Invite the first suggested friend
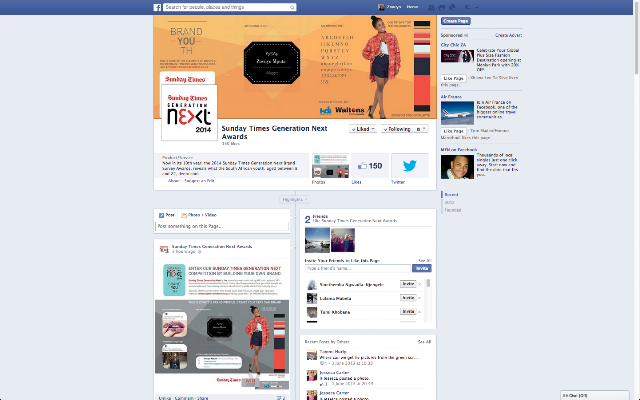640x400 pixels. click(408, 284)
